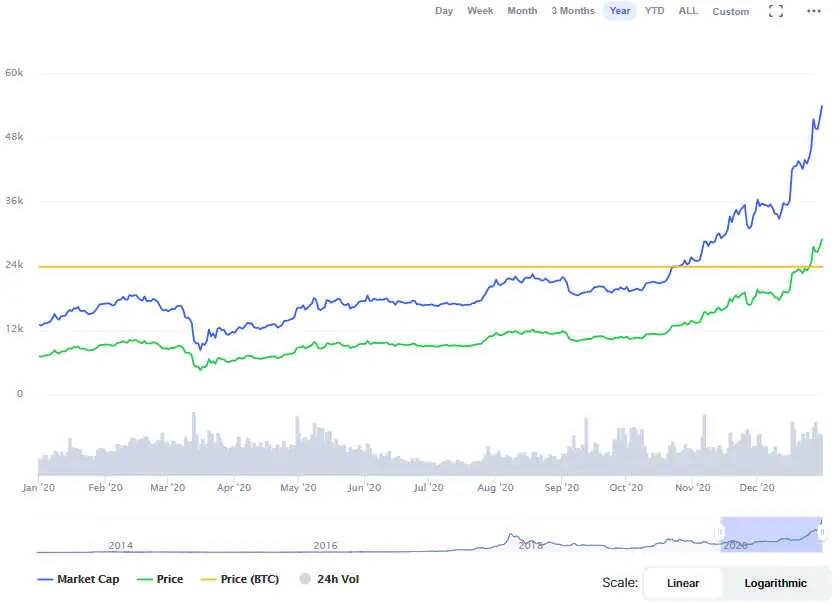839x605 pixels.
Task: Open the Custom date range picker
Action: (730, 11)
